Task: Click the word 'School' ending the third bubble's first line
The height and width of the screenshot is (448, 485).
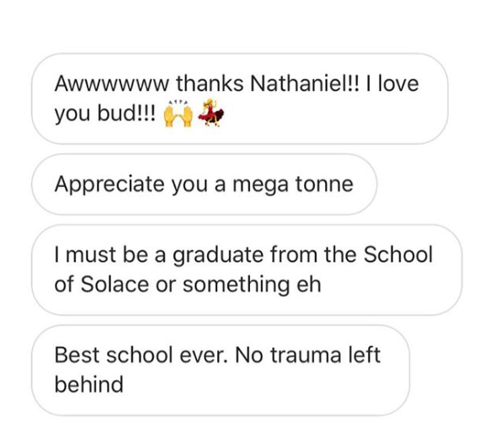Action: click(x=397, y=254)
